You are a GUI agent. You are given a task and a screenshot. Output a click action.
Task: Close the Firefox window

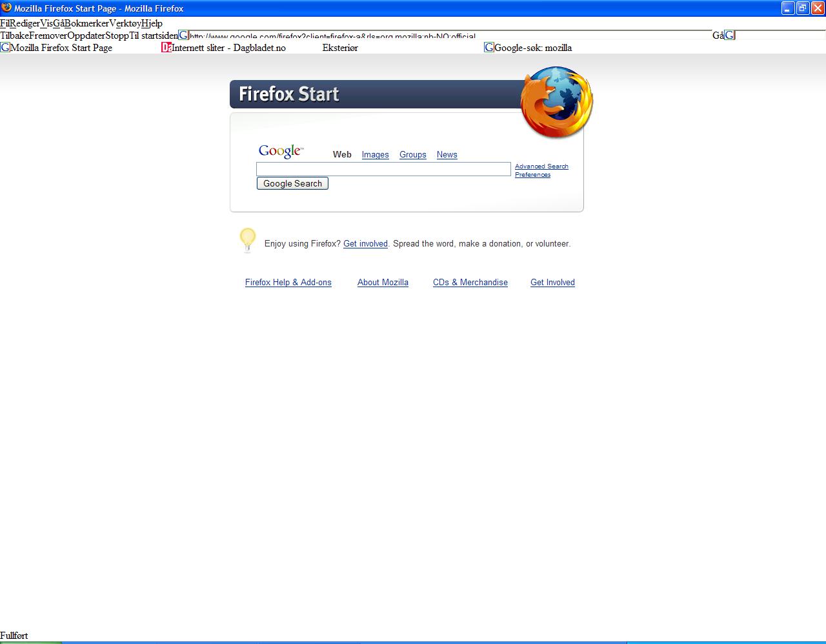[818, 8]
